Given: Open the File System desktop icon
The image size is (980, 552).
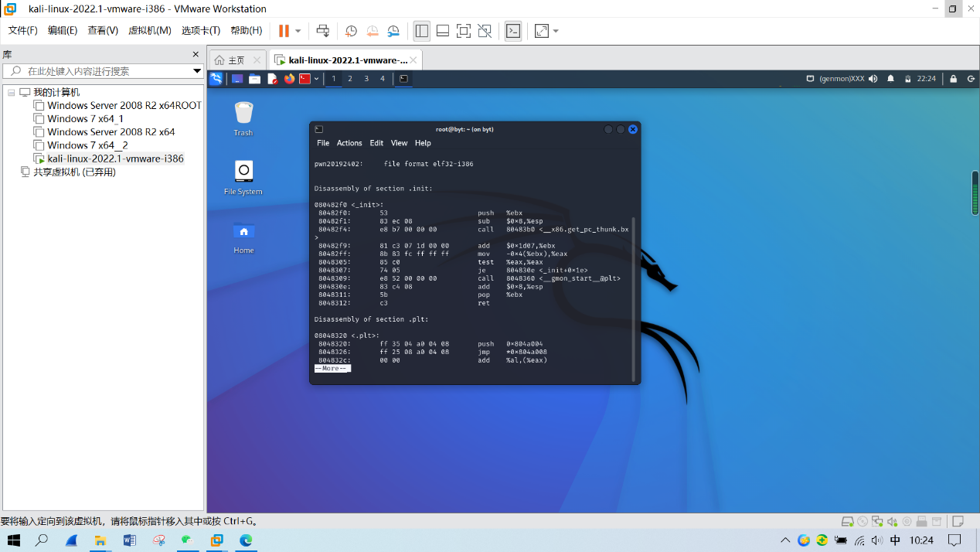Looking at the screenshot, I should pyautogui.click(x=243, y=177).
